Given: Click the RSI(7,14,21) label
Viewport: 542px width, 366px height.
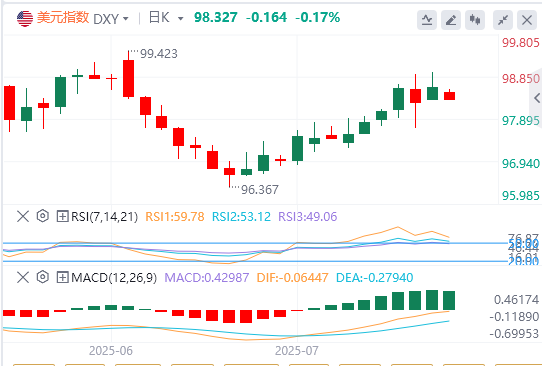Looking at the screenshot, I should pyautogui.click(x=104, y=217).
